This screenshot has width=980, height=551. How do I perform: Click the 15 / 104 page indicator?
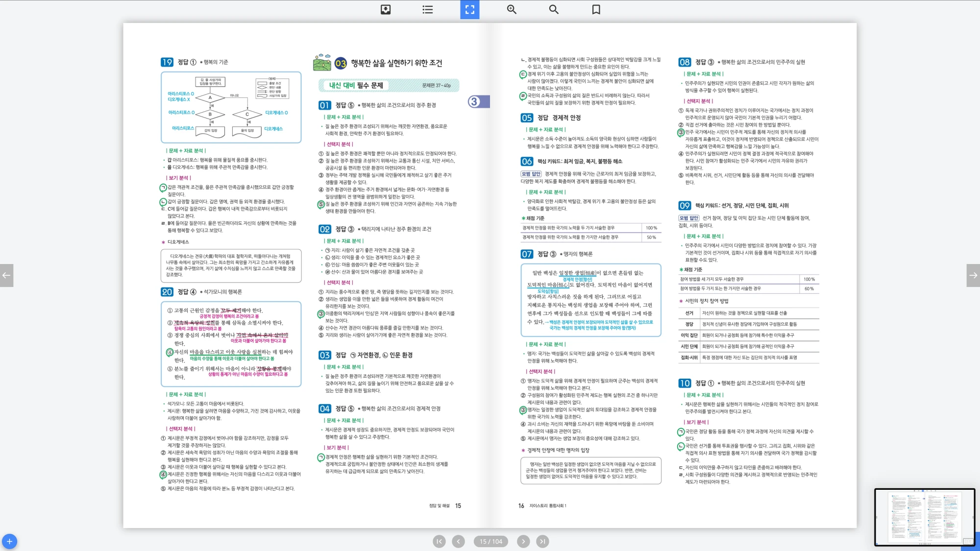[x=490, y=541]
